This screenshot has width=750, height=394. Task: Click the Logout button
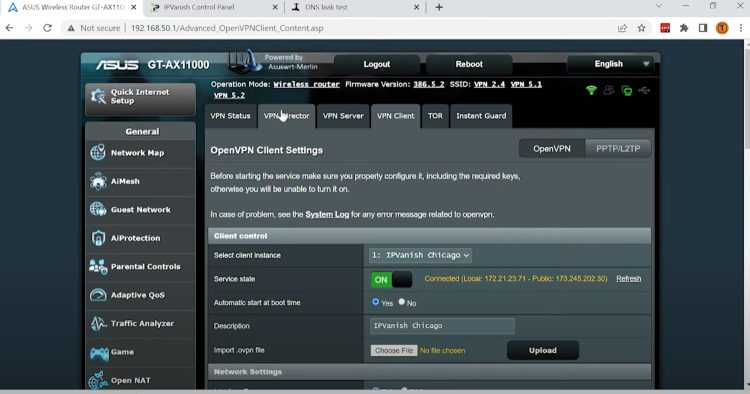(376, 64)
